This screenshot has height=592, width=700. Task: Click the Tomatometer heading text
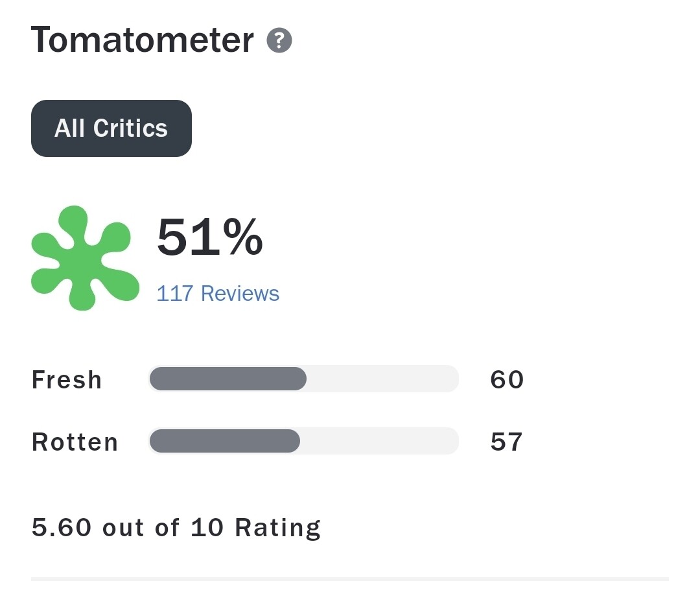[x=142, y=40]
